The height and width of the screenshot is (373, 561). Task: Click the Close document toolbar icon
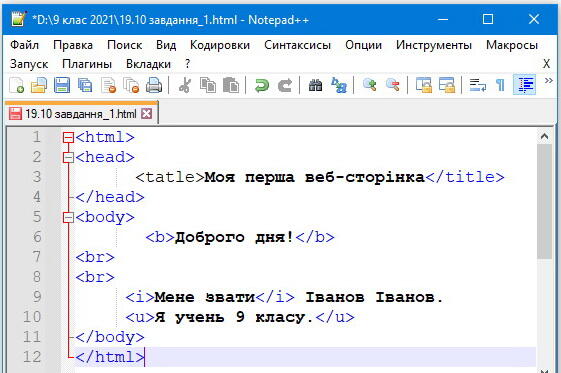point(108,85)
